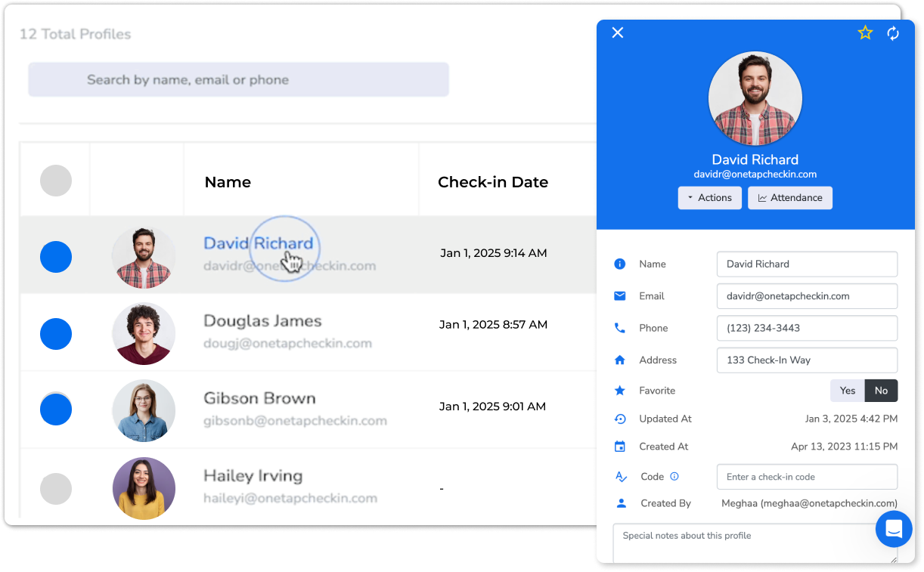This screenshot has height=572, width=924.
Task: Set Favorite toggle to Yes
Action: (848, 391)
